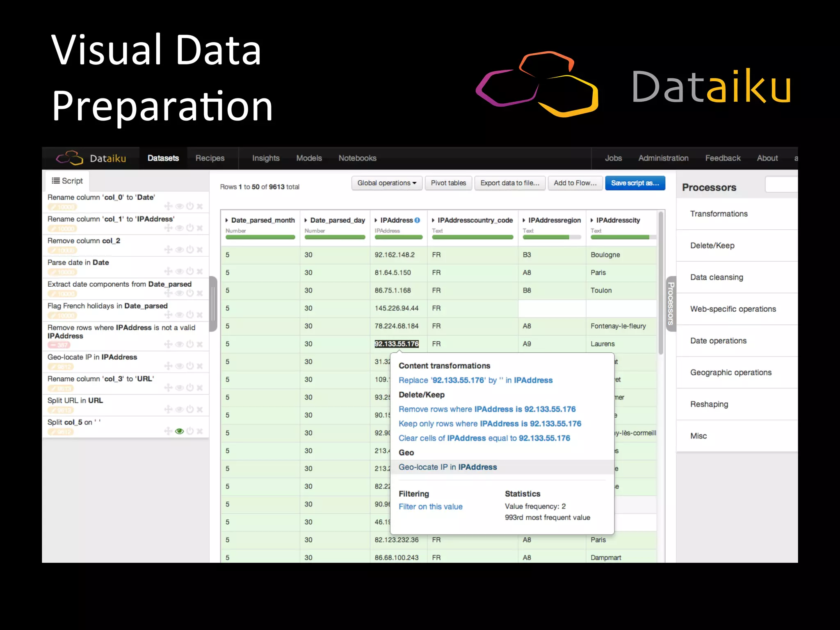Screen dimensions: 840x630
Task: Expand the Date_parsed_month column menu
Action: 227,220
